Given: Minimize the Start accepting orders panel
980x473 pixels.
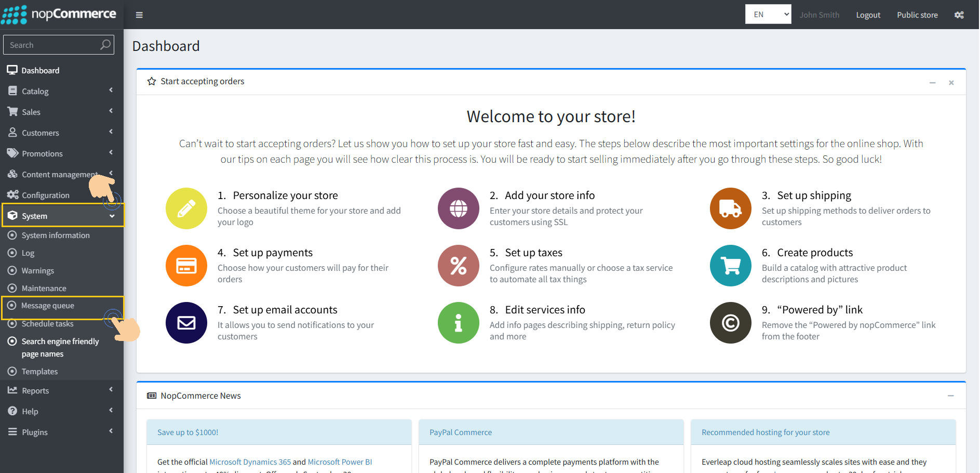Looking at the screenshot, I should pyautogui.click(x=932, y=83).
